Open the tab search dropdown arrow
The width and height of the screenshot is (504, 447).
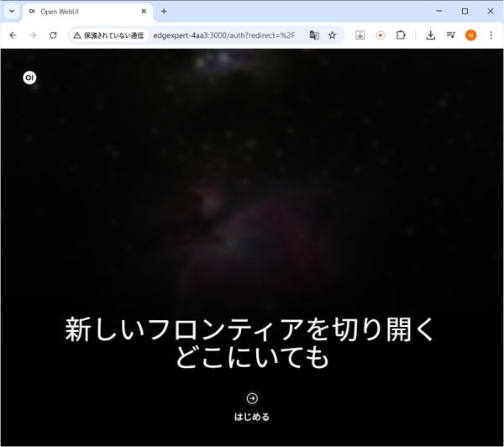click(12, 12)
